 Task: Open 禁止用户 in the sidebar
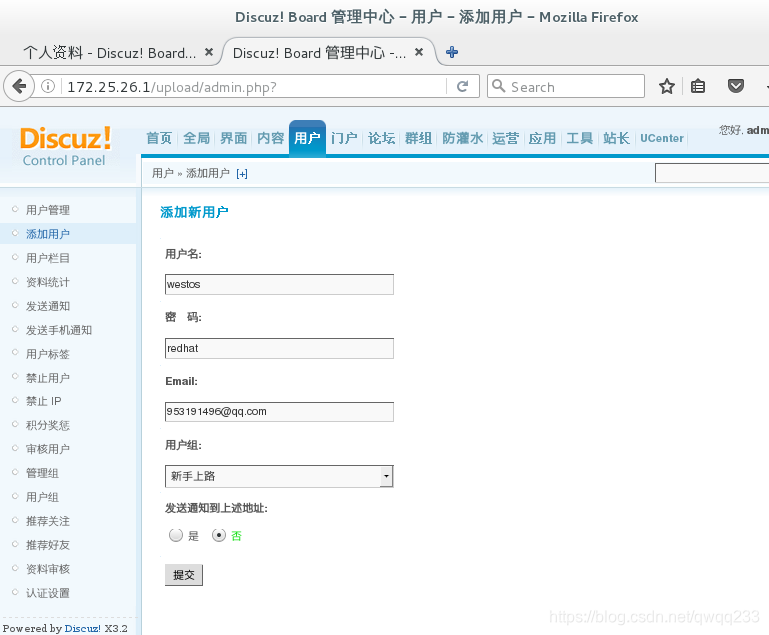[x=48, y=378]
